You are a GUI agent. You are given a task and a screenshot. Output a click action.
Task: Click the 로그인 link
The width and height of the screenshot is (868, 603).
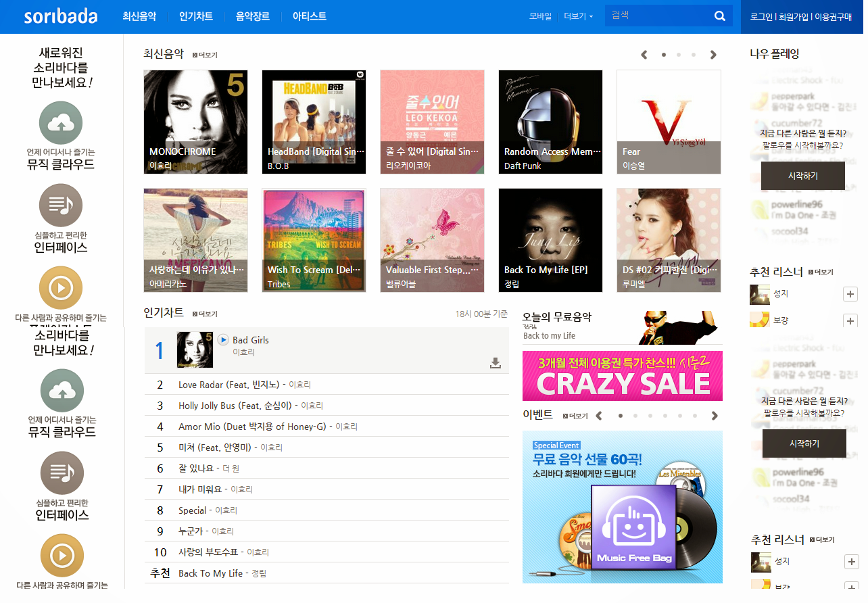click(761, 17)
